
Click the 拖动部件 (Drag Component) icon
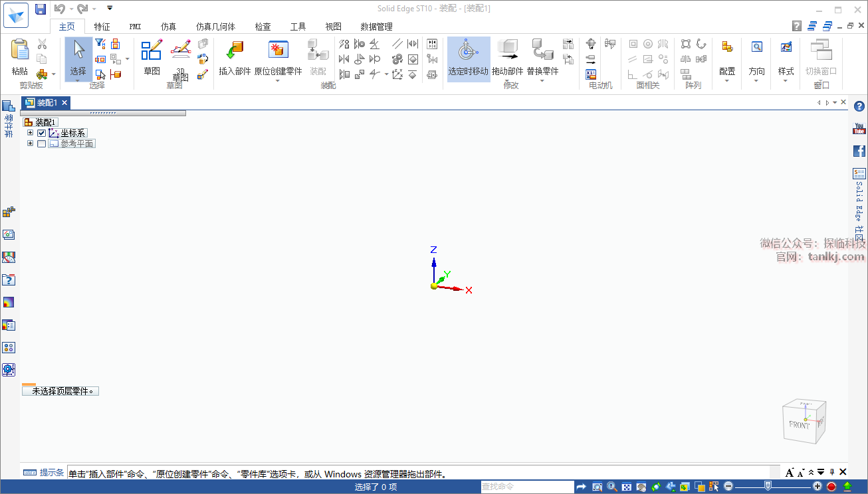pyautogui.click(x=508, y=50)
